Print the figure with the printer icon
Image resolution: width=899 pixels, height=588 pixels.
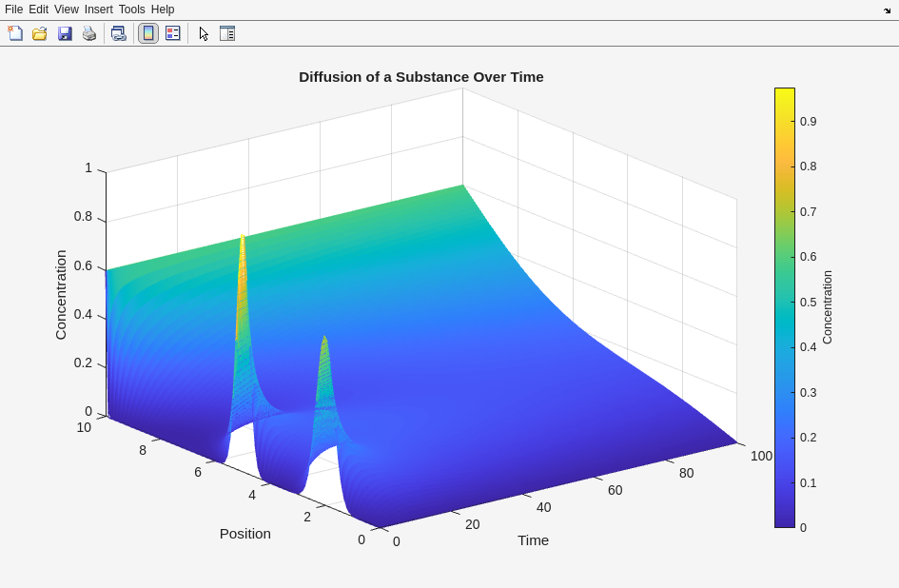coord(89,33)
